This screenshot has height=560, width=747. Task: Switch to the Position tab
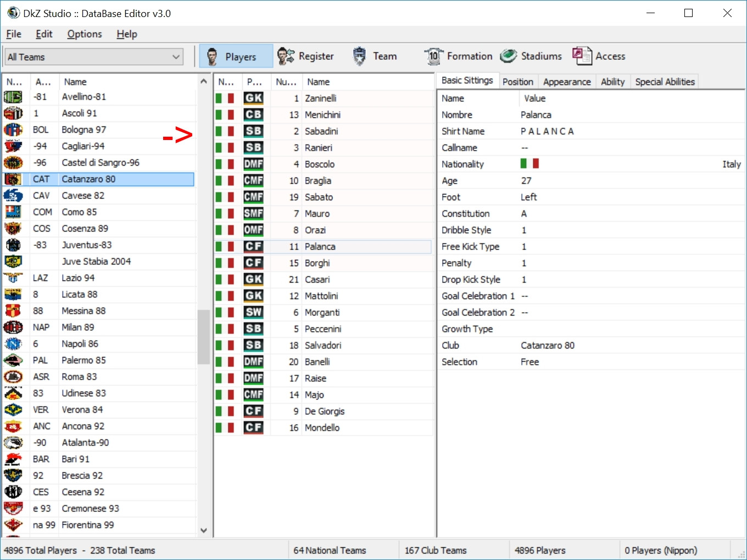click(x=518, y=82)
